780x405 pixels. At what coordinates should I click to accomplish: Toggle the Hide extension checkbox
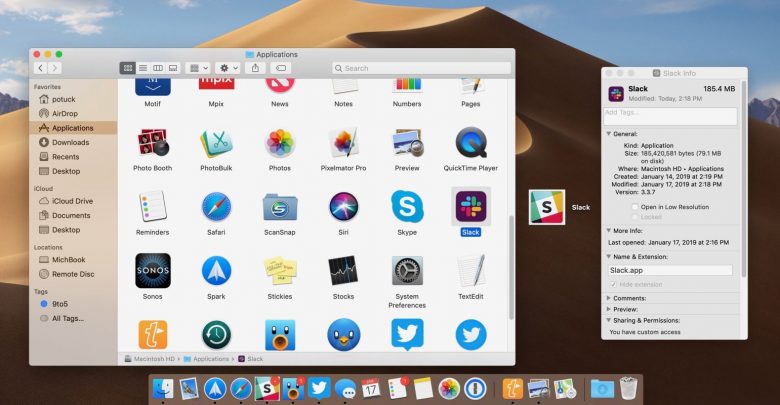click(613, 285)
